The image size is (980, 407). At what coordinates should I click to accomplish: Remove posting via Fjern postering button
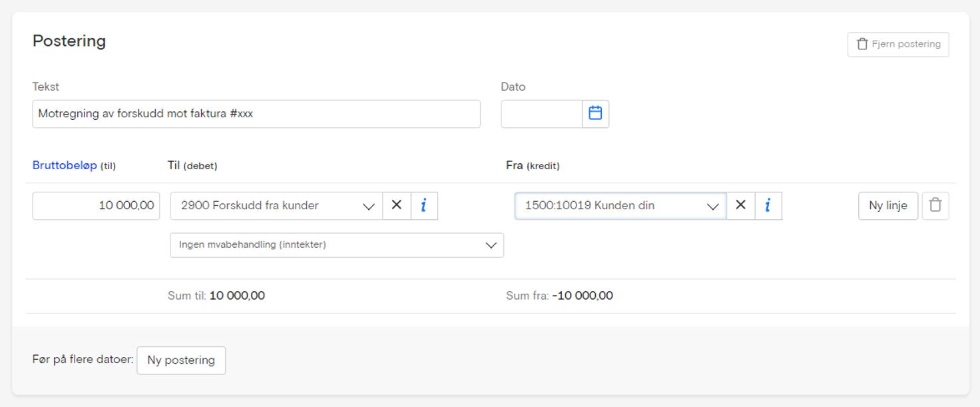point(898,44)
